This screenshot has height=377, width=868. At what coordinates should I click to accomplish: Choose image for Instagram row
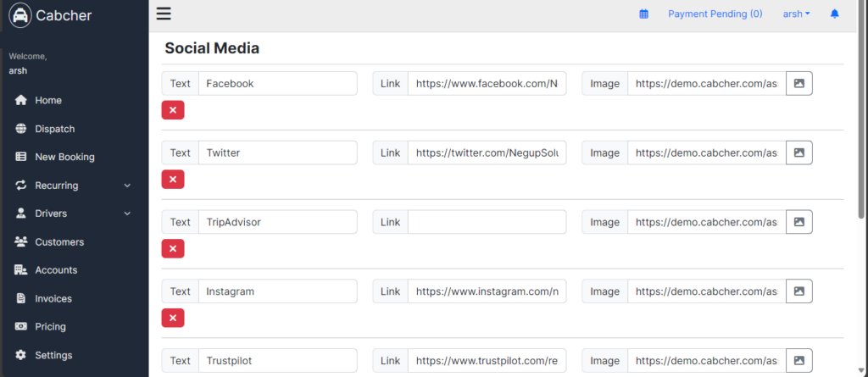pyautogui.click(x=798, y=291)
